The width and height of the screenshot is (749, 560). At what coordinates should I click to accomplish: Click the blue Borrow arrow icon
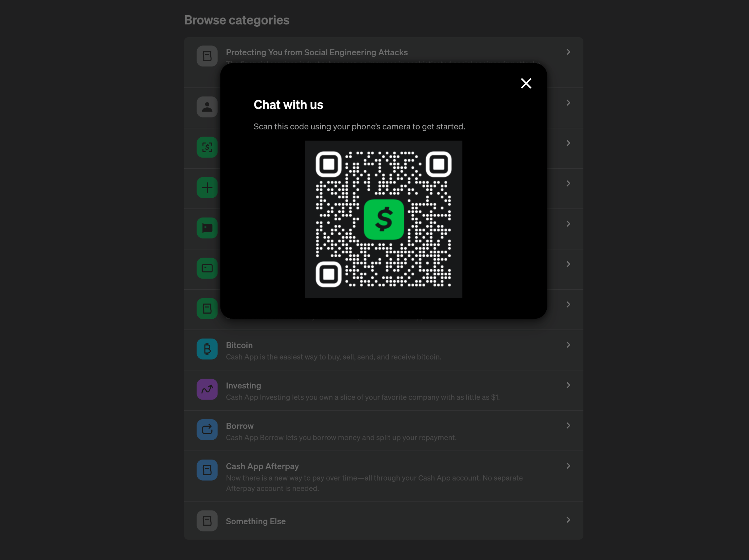coord(207,430)
